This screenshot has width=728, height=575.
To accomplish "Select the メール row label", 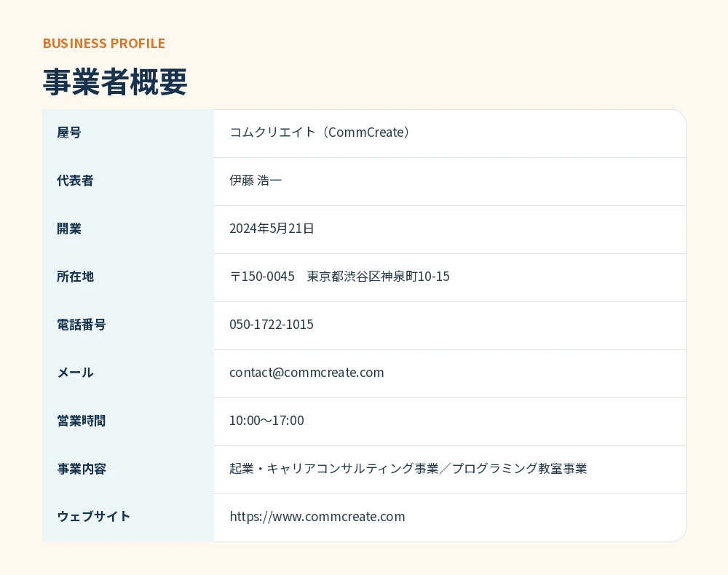I will [x=75, y=373].
